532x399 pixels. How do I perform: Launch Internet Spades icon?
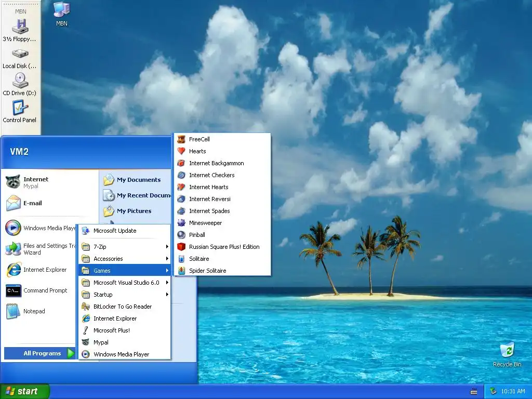coord(181,211)
